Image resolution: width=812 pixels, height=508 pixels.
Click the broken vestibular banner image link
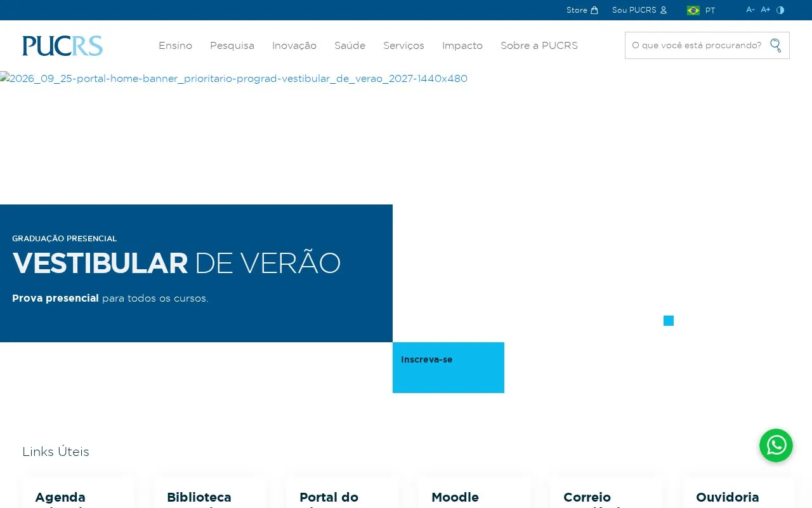pyautogui.click(x=233, y=79)
